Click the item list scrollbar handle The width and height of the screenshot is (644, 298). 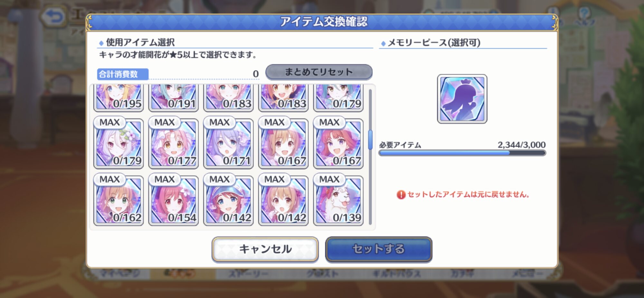point(370,139)
